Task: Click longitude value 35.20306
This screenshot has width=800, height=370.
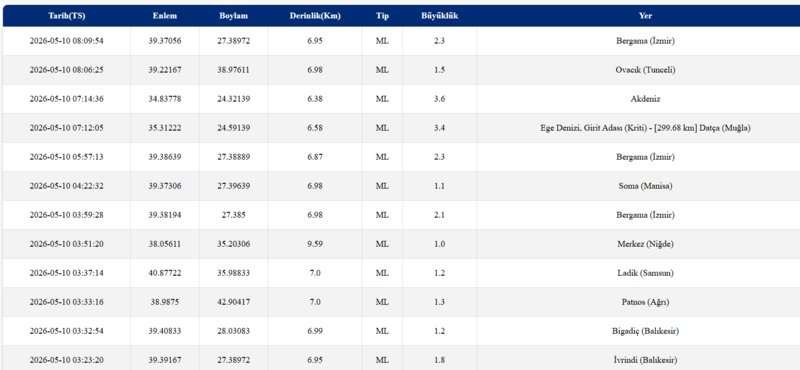Action: pyautogui.click(x=233, y=244)
